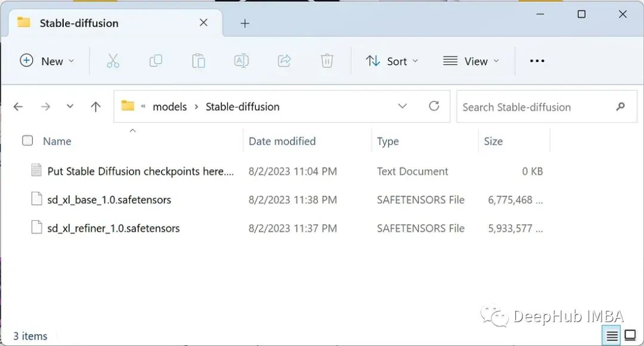Image resolution: width=644 pixels, height=346 pixels.
Task: Click SAFETENSORS File type in sd_xl_base row
Action: [x=420, y=200]
